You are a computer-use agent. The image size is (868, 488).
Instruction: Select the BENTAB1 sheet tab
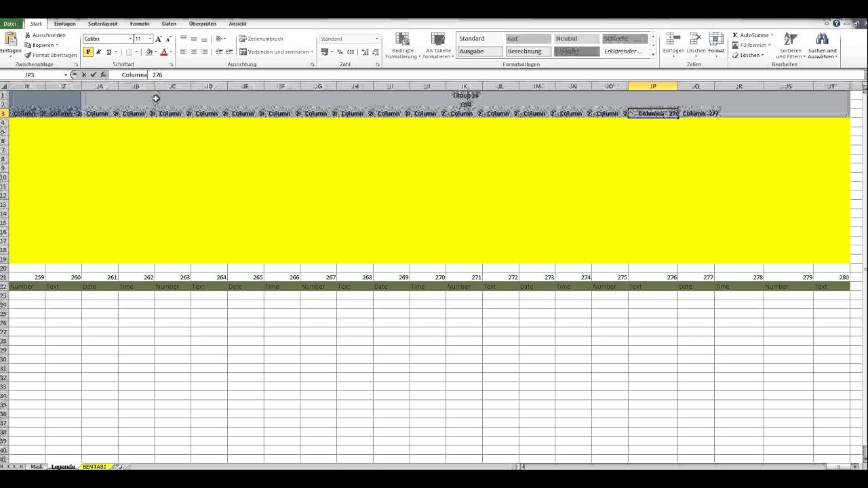click(x=94, y=466)
